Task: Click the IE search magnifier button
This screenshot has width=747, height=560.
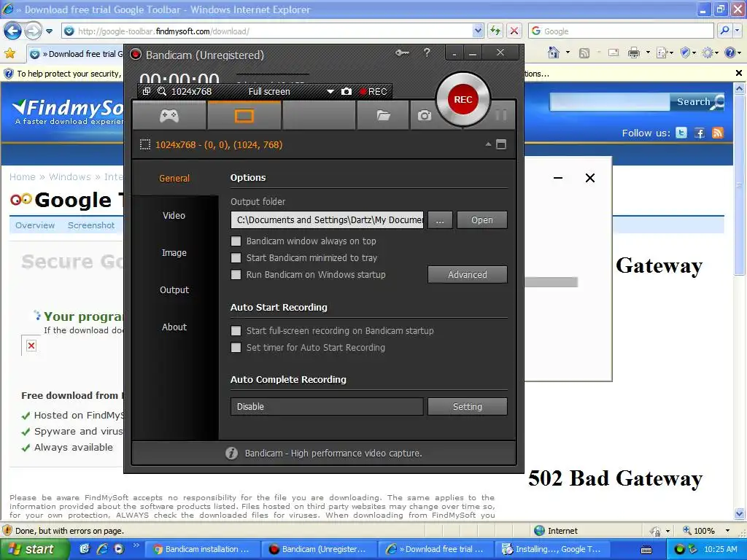Action: pyautogui.click(x=724, y=31)
